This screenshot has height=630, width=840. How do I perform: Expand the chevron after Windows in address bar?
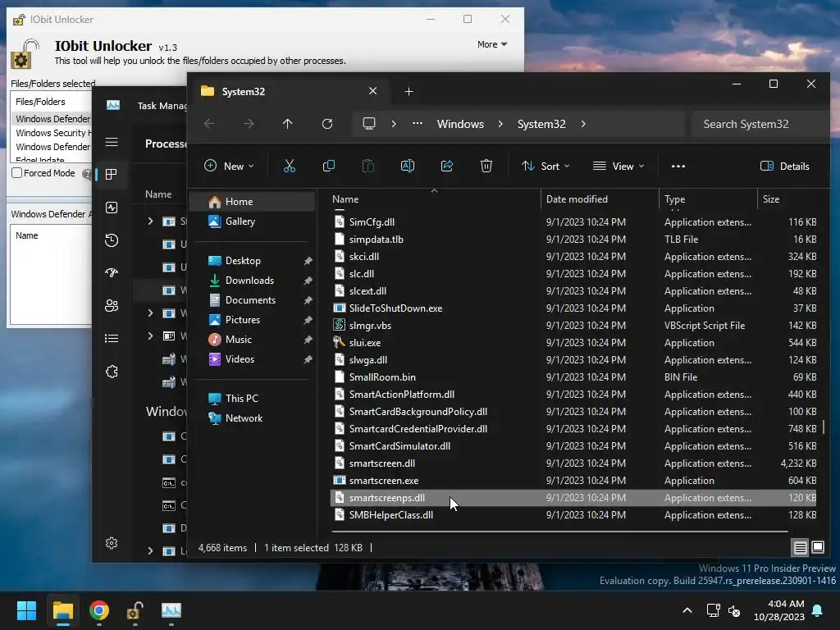click(500, 124)
